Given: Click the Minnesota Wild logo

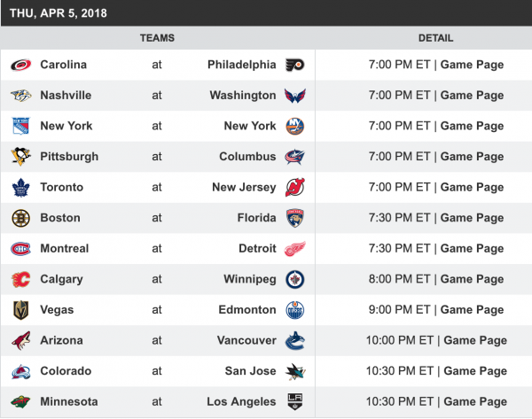Looking at the screenshot, I should (20, 402).
